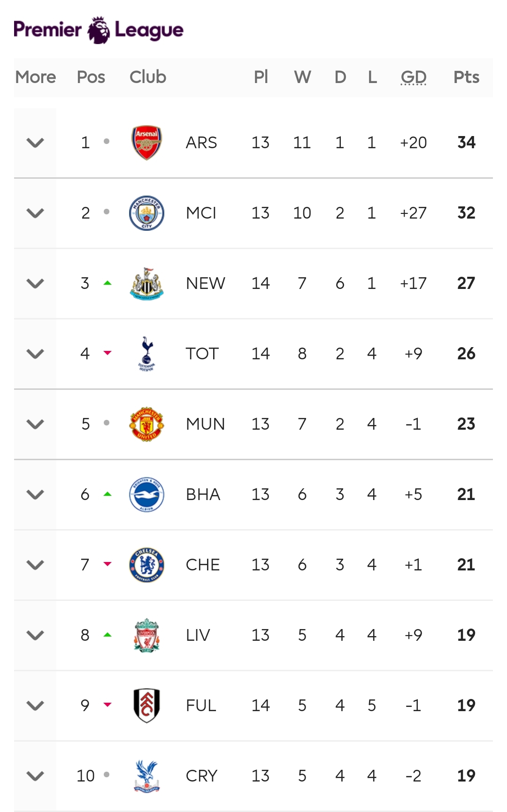Click the GD column header
This screenshot has width=507, height=812.
pos(414,77)
